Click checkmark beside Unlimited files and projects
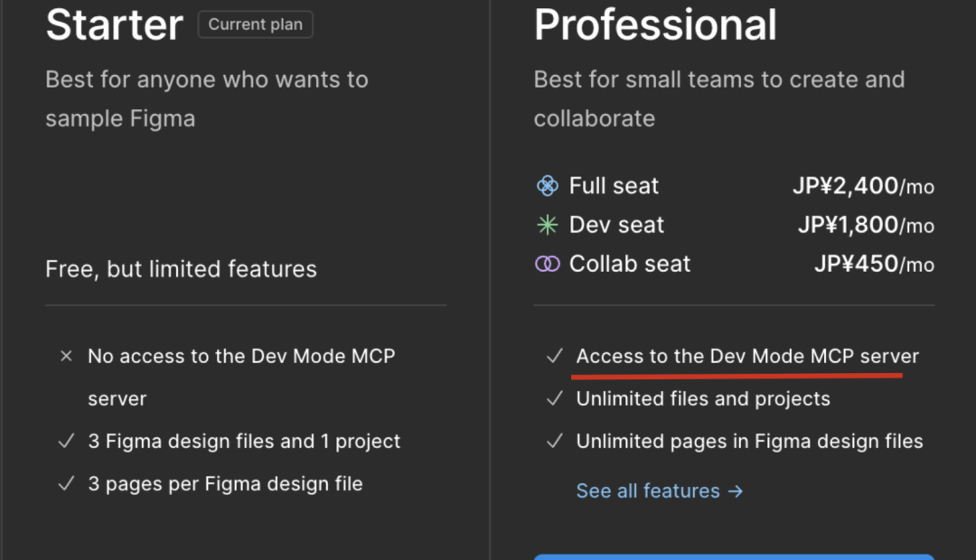Image resolution: width=976 pixels, height=560 pixels. (x=555, y=398)
